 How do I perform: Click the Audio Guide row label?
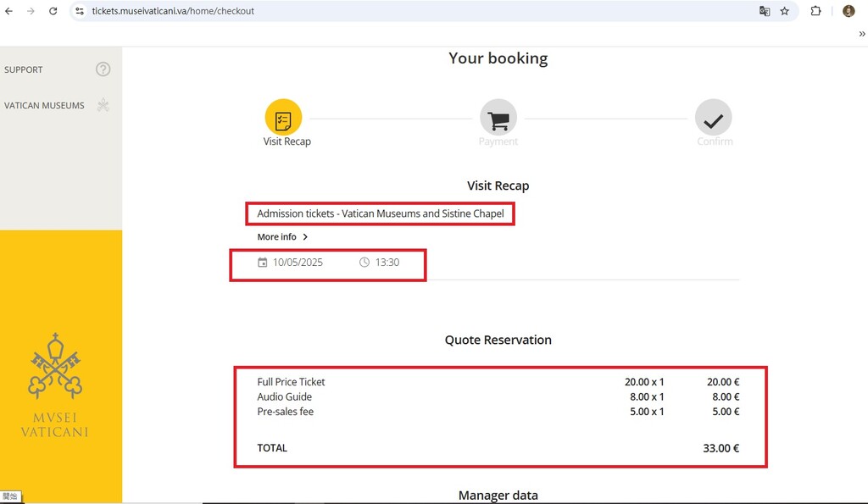(x=284, y=396)
